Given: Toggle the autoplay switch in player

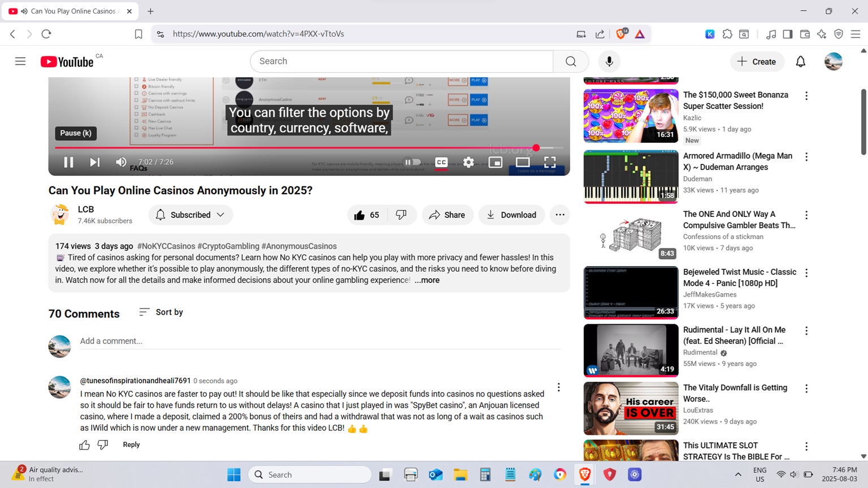Looking at the screenshot, I should pyautogui.click(x=413, y=162).
